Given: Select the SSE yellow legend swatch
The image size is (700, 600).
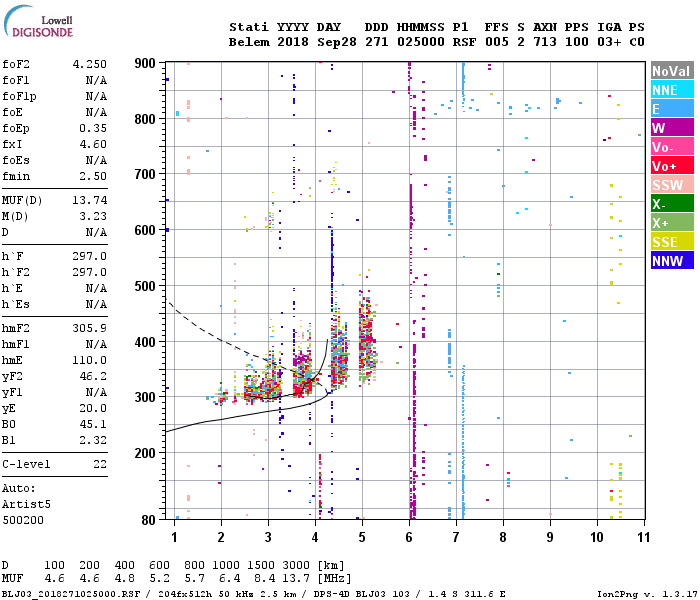Looking at the screenshot, I should (672, 242).
